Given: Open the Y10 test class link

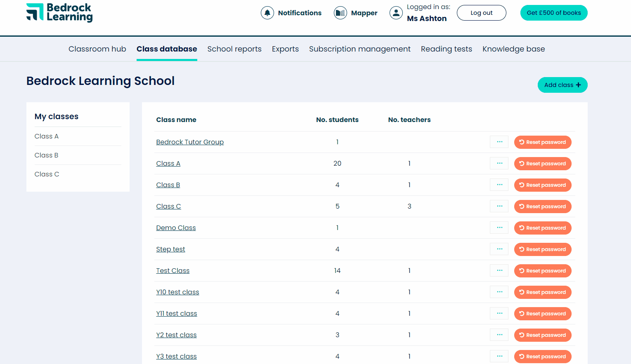Looking at the screenshot, I should coord(177,292).
